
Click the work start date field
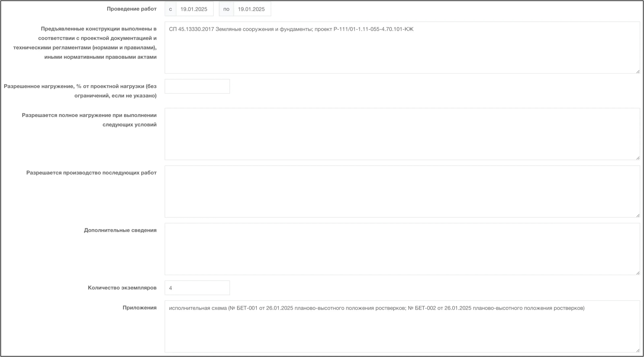tap(194, 9)
